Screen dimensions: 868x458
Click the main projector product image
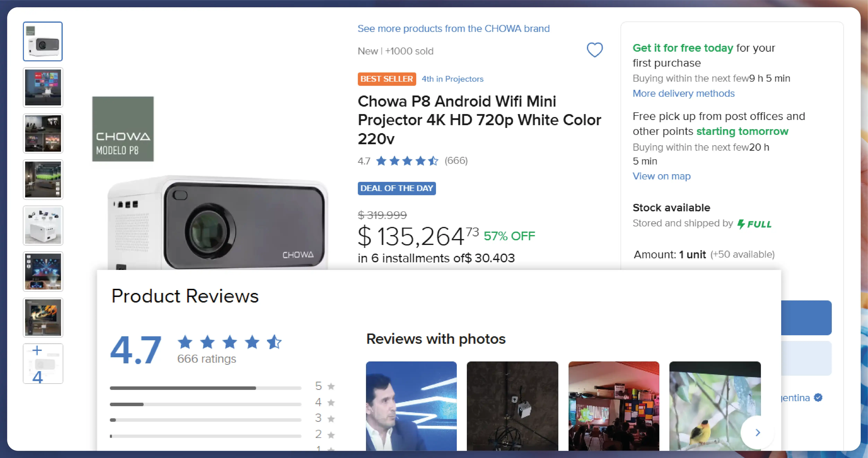click(217, 222)
